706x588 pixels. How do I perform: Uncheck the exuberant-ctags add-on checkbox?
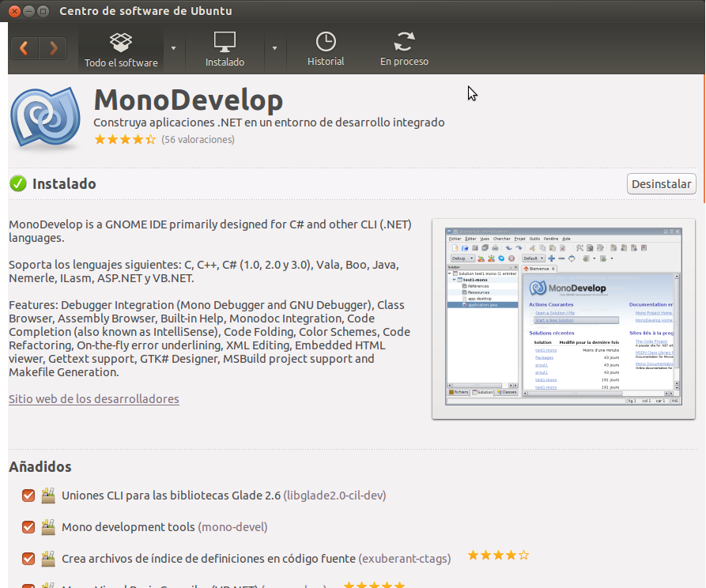28,559
